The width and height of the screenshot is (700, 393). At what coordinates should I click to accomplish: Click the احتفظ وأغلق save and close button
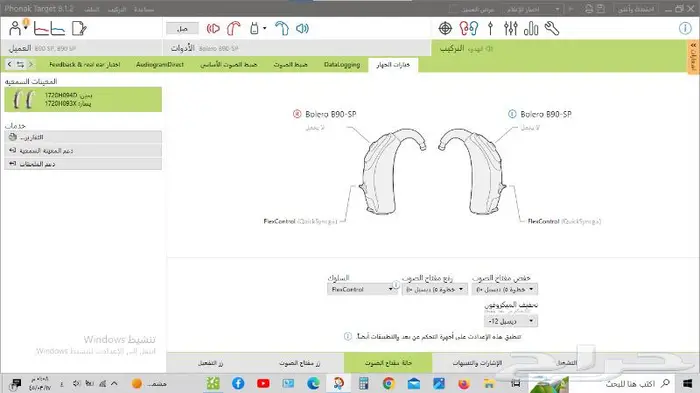coord(636,9)
